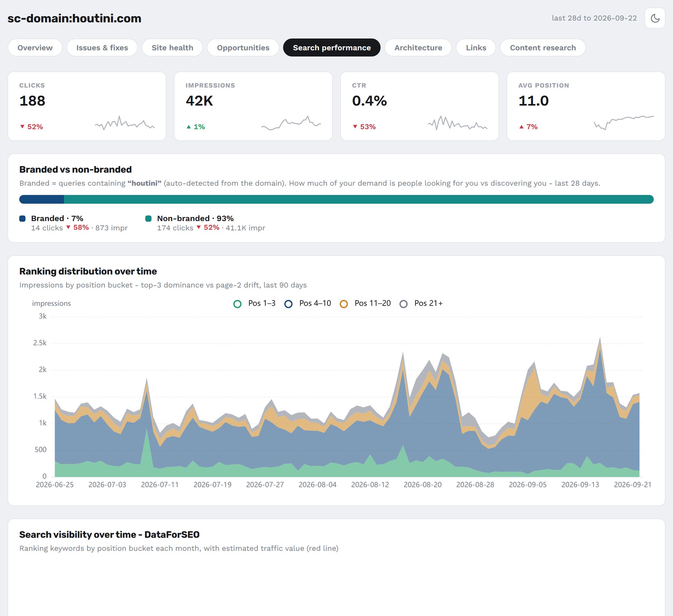
Task: Switch to the Links tab
Action: pos(476,47)
